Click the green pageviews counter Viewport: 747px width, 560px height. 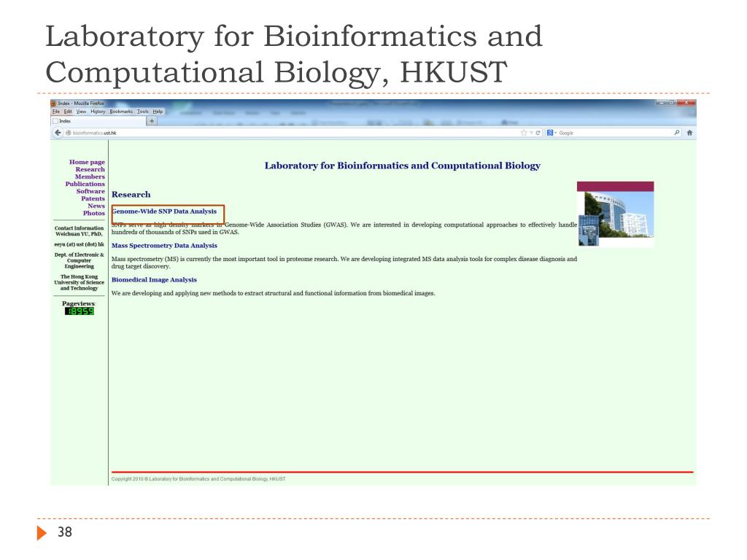pos(80,311)
